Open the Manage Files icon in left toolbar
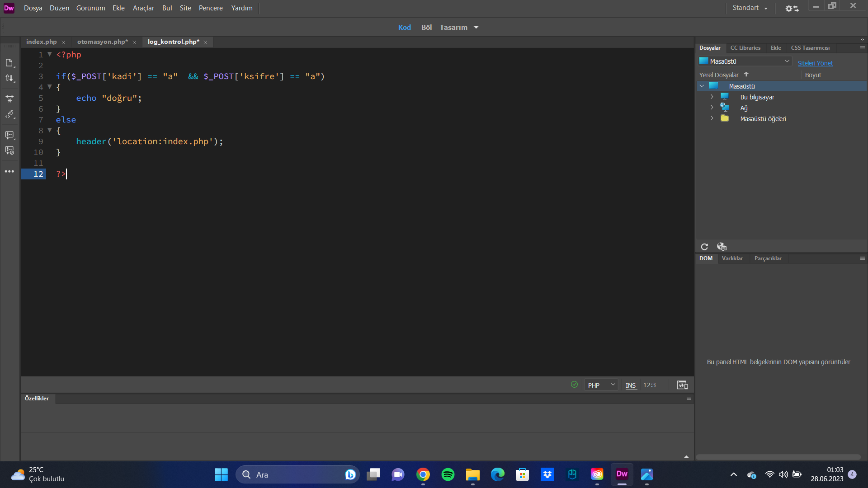 [x=9, y=63]
